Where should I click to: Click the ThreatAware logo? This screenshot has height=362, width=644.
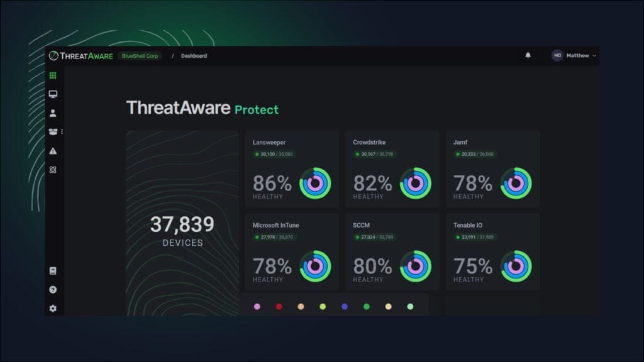80,56
